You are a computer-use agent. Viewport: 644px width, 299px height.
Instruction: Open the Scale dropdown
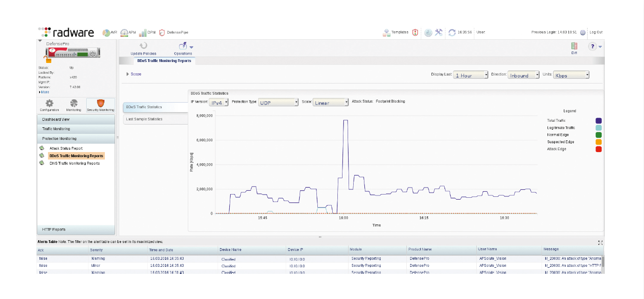(331, 102)
